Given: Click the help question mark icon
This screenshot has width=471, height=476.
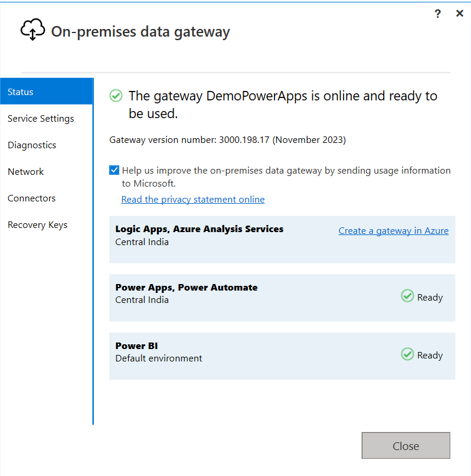Looking at the screenshot, I should tap(437, 14).
